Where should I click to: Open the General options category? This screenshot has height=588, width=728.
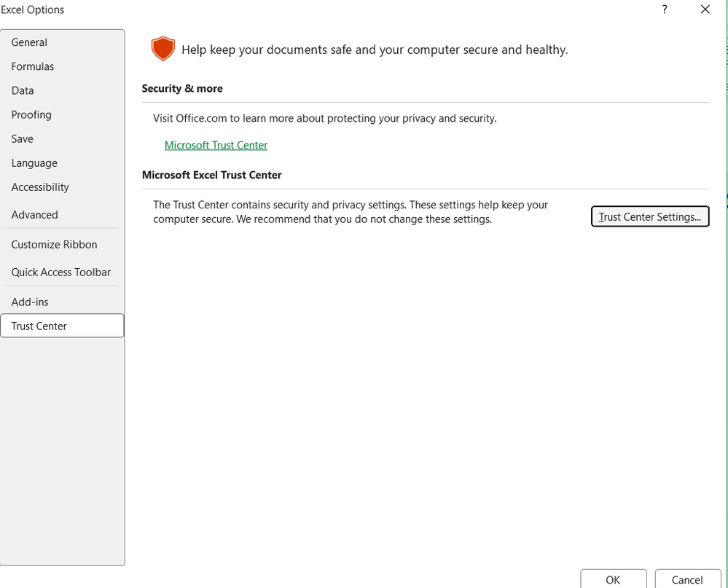29,42
